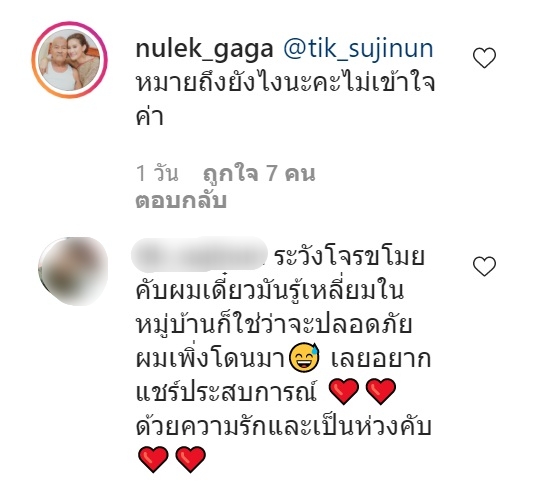Like the comment starting with ระวังโจรขโมย
Screen dimensions: 533x493
click(484, 266)
